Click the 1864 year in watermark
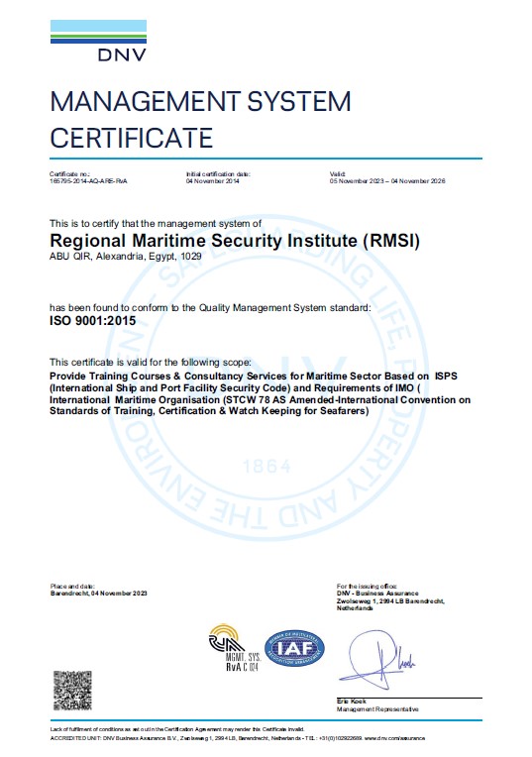The width and height of the screenshot is (532, 757). pyautogui.click(x=266, y=467)
